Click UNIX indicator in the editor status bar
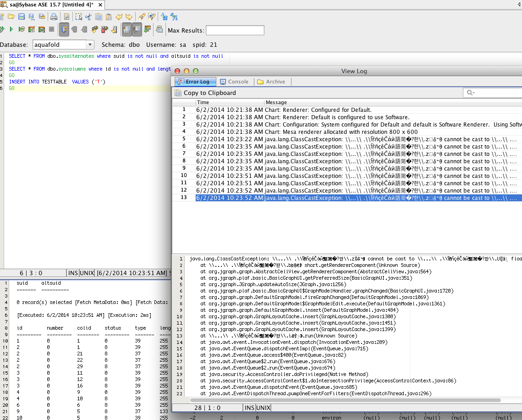 click(x=87, y=273)
